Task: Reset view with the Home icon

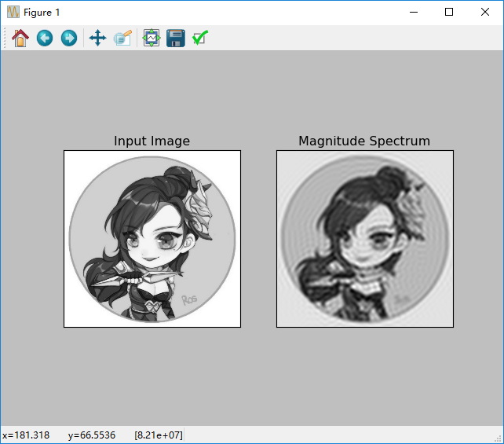Action: (x=20, y=38)
